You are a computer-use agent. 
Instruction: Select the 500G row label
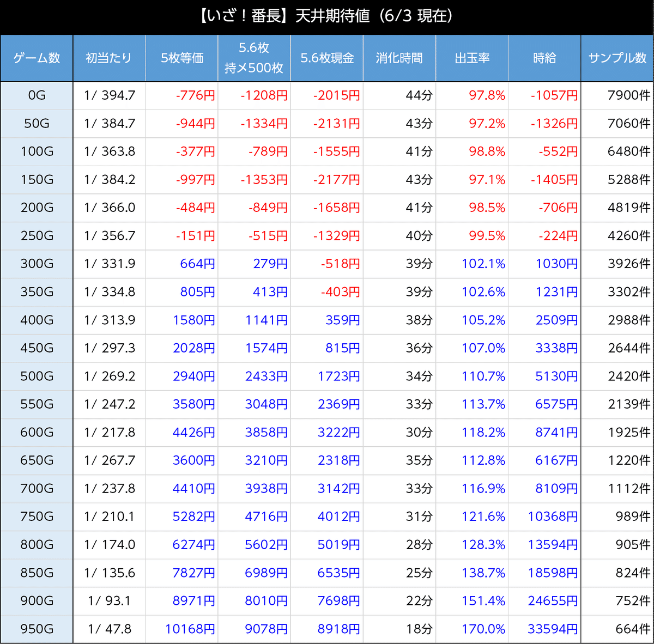click(37, 376)
